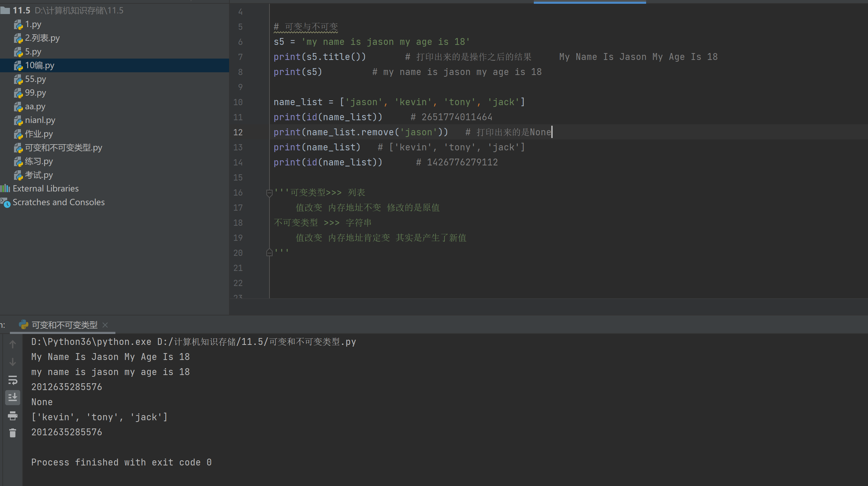Clear console with the trash icon
This screenshot has width=868, height=486.
point(13,433)
